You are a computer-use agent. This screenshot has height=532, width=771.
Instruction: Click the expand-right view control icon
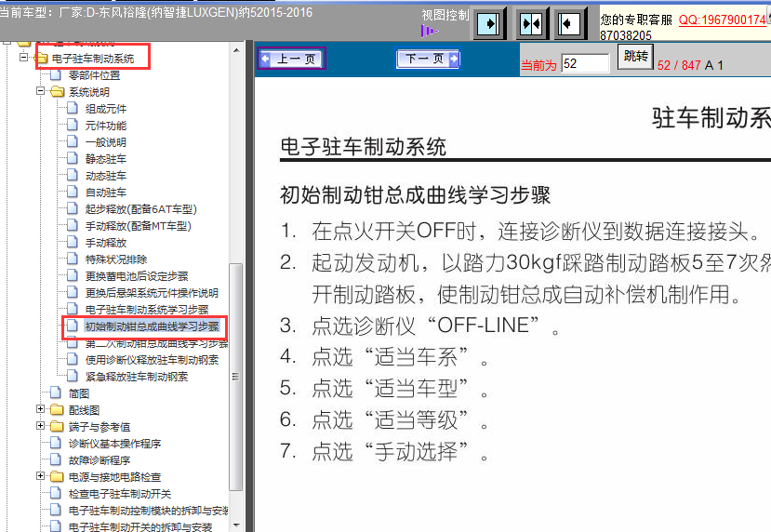(x=489, y=23)
